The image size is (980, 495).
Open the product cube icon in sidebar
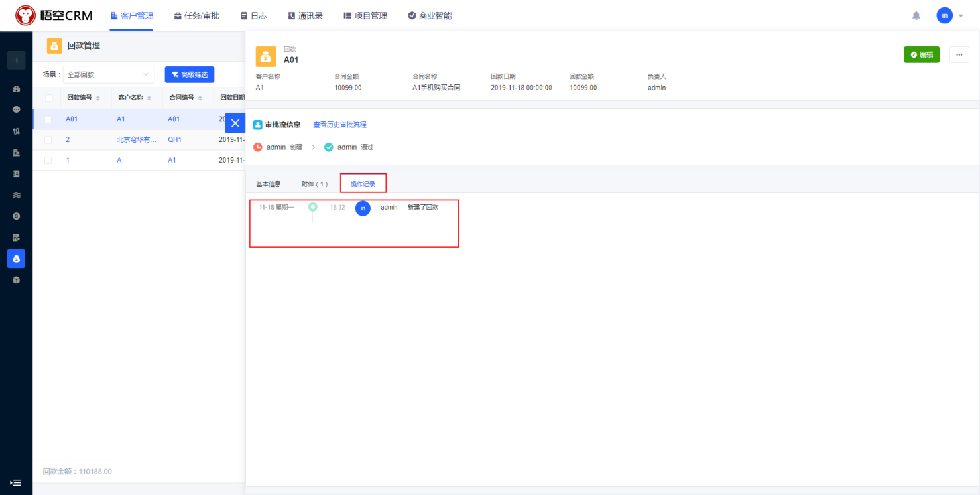click(17, 280)
